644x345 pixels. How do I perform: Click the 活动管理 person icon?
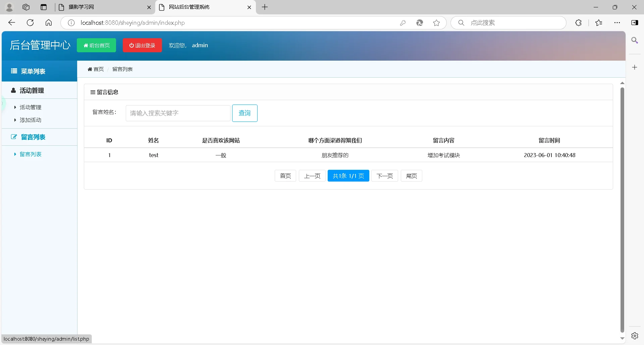point(13,90)
